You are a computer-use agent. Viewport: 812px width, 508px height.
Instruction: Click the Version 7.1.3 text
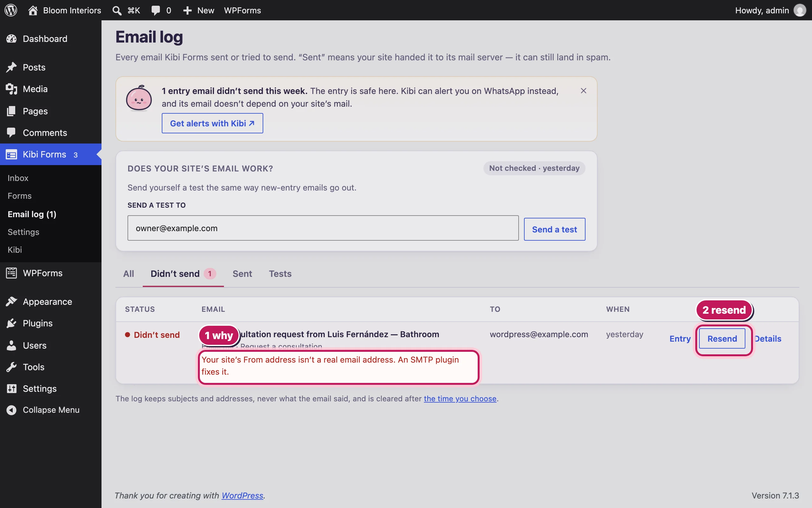(x=775, y=496)
